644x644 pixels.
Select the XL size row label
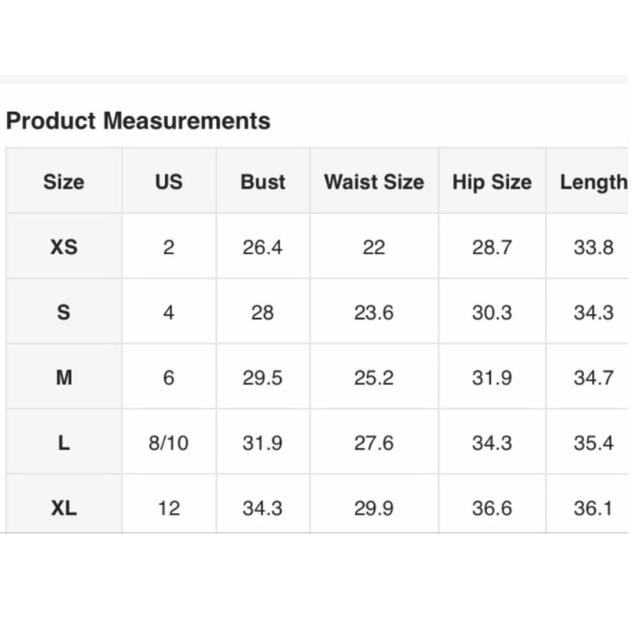[x=64, y=508]
